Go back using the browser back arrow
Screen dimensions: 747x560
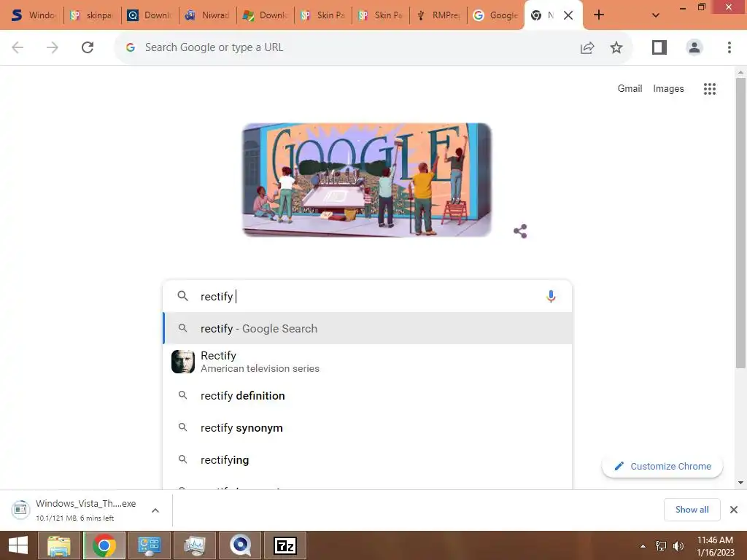click(x=18, y=47)
